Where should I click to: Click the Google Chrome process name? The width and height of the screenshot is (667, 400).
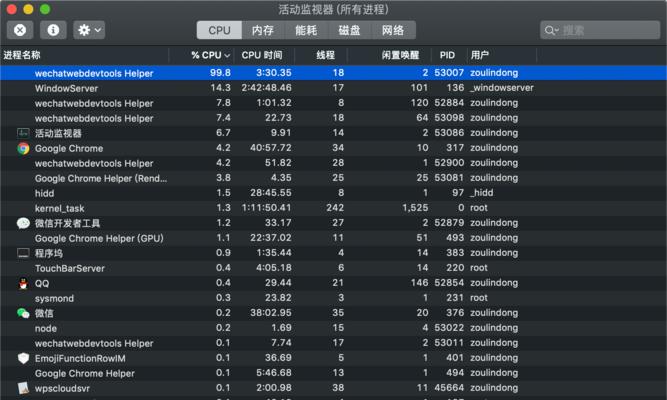coord(69,149)
